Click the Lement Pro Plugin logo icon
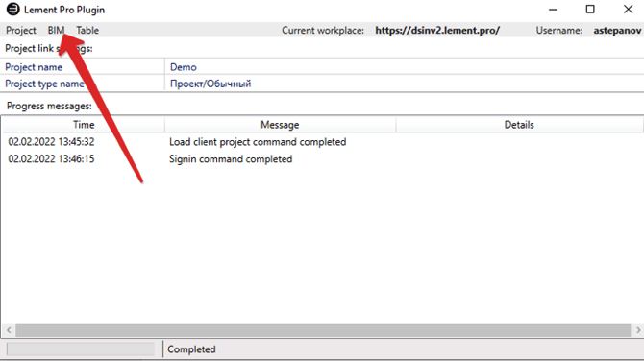Screen dimensions: 644x361 (x=12, y=9)
